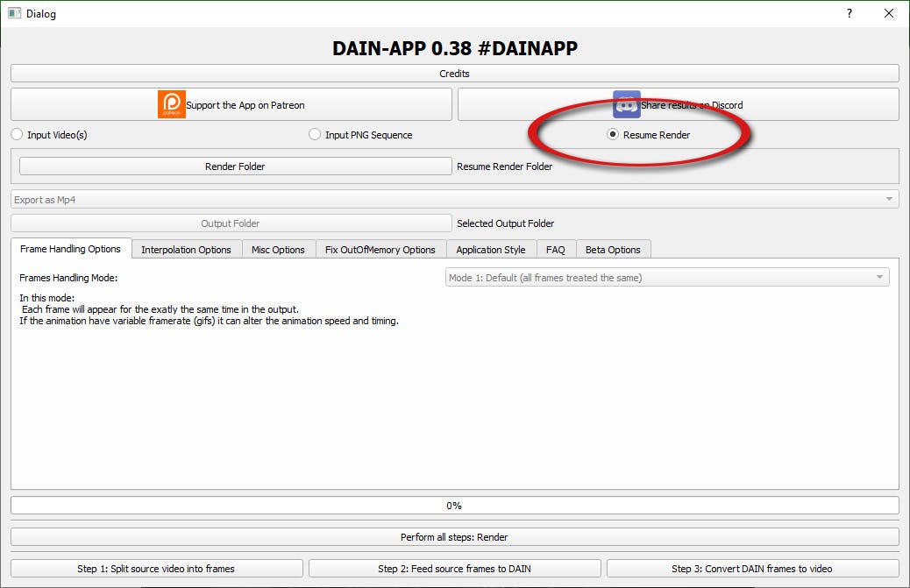Click the Patreon logo icon
Image resolution: width=910 pixels, height=588 pixels.
171,104
